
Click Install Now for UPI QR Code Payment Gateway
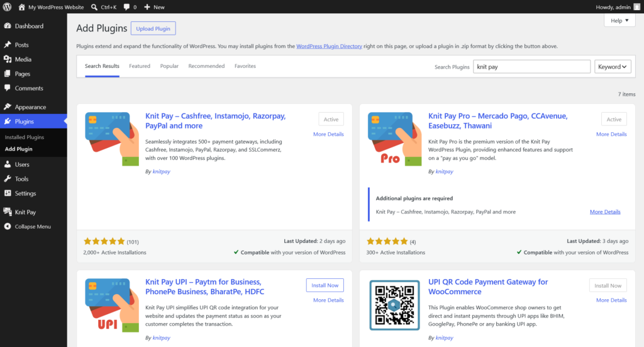608,285
